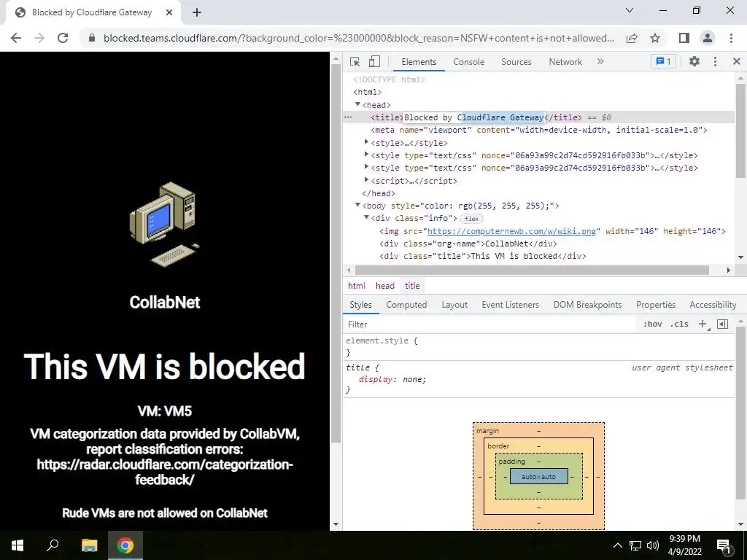The width and height of the screenshot is (747, 560).
Task: Collapse the body element node
Action: click(x=357, y=205)
